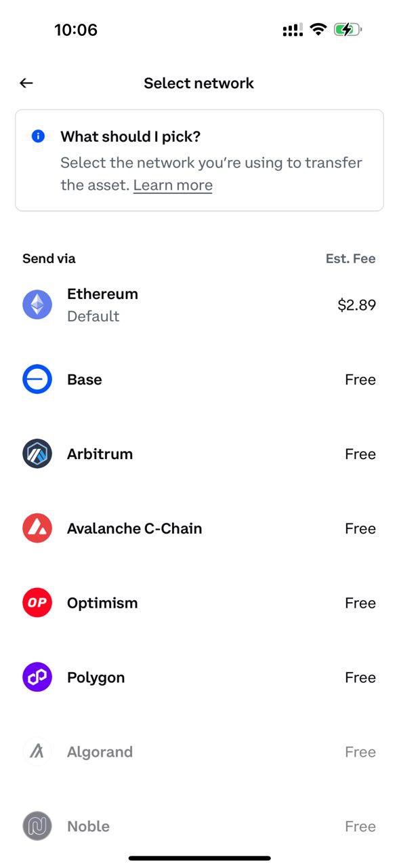Tap the $2.89 estimated fee
This screenshot has height=868, width=399.
357,305
